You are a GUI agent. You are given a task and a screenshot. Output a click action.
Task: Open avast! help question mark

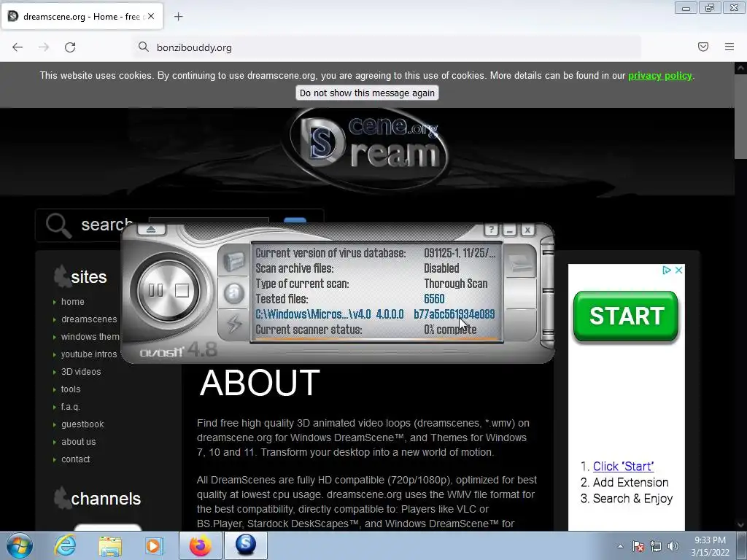[491, 230]
